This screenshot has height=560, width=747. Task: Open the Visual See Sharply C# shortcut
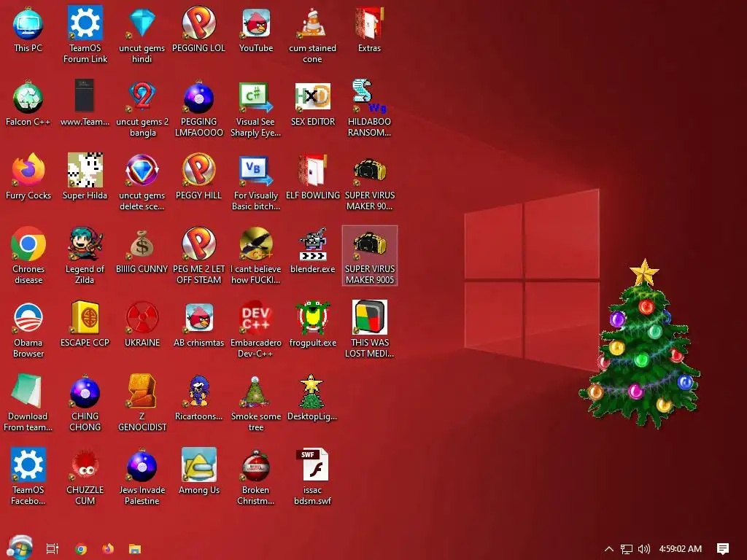256,108
